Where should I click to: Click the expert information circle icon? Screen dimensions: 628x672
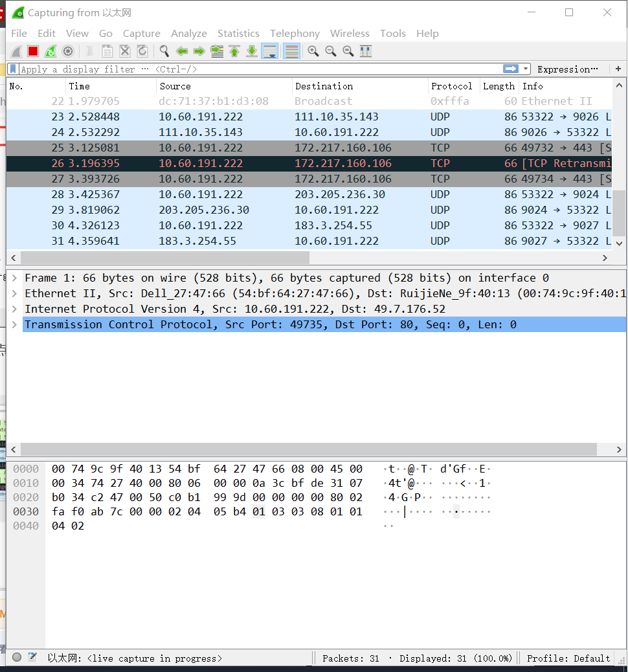click(x=17, y=657)
